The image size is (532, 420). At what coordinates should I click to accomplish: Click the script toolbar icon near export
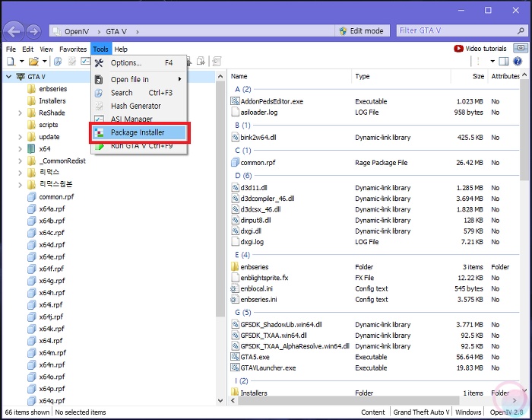pos(217,61)
